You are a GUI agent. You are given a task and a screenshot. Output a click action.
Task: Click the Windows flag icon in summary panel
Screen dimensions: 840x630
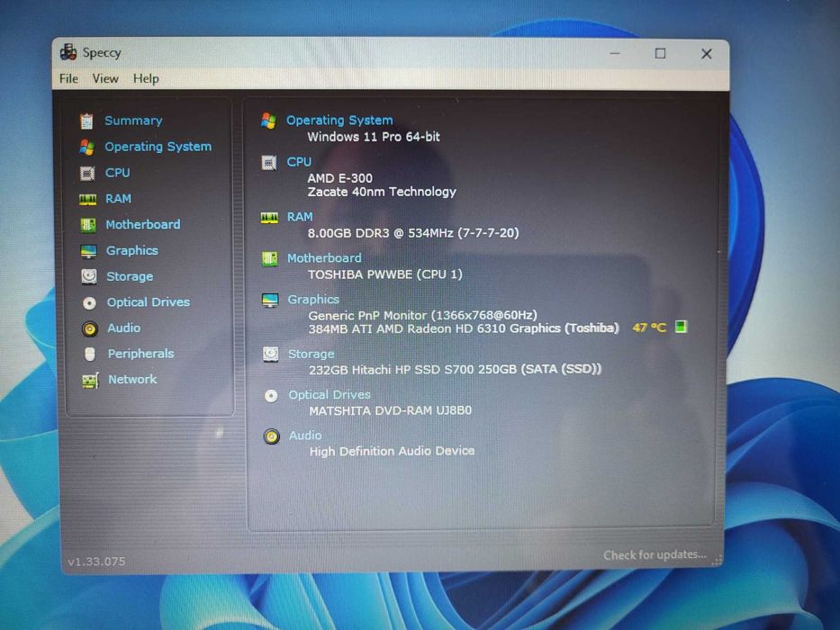coord(268,121)
